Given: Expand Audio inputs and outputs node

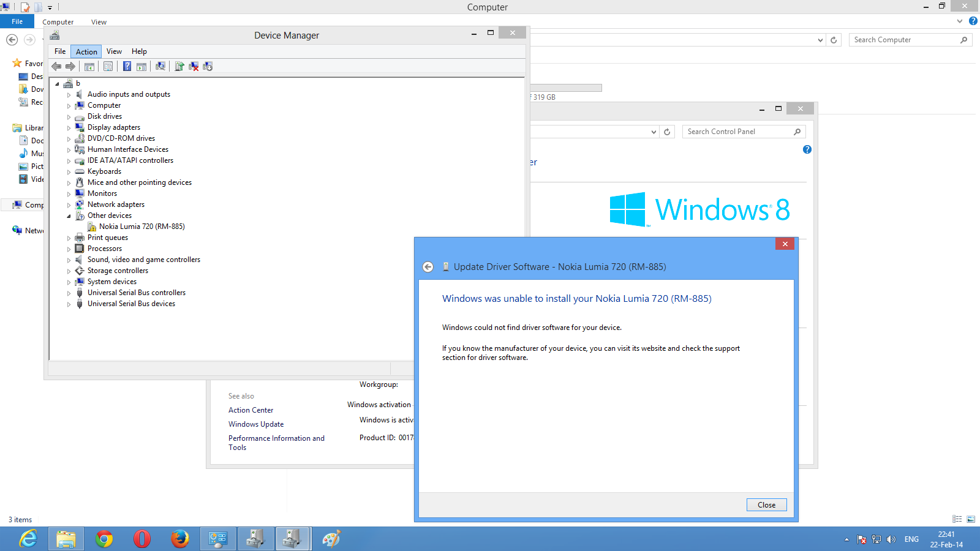Looking at the screenshot, I should tap(69, 95).
